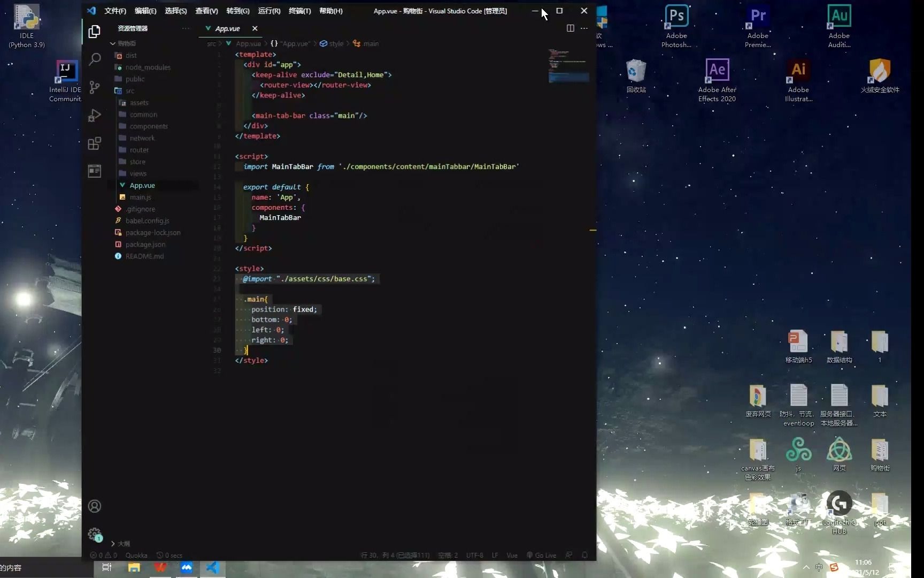Click the feedback icon in status bar
This screenshot has width=924, height=578.
click(x=569, y=556)
